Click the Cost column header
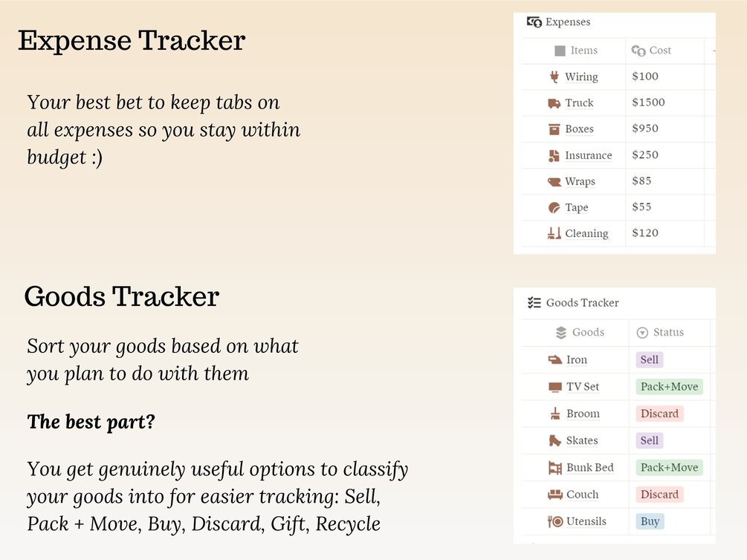 pos(659,51)
